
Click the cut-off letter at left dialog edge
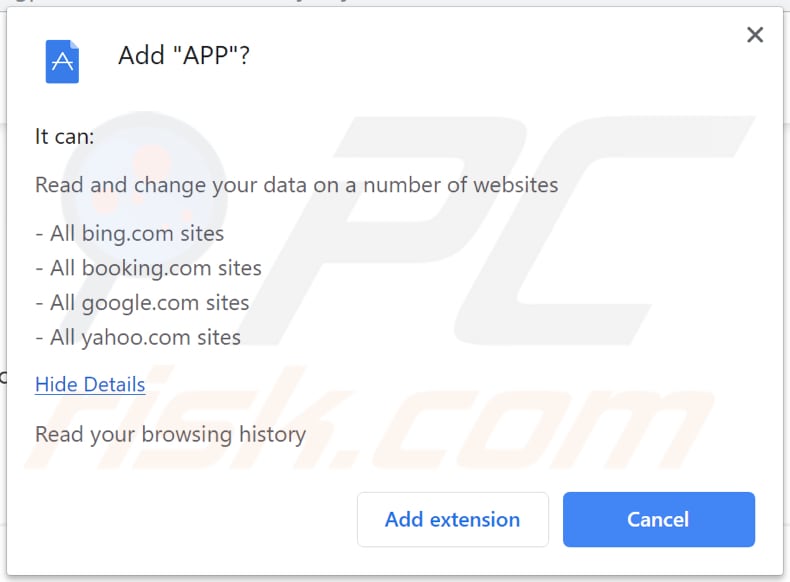point(3,377)
